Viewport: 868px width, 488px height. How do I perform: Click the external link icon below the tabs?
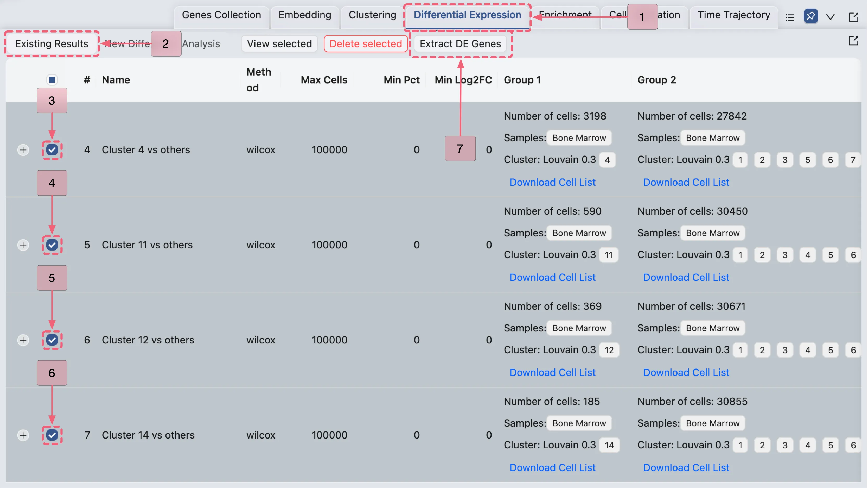click(853, 40)
